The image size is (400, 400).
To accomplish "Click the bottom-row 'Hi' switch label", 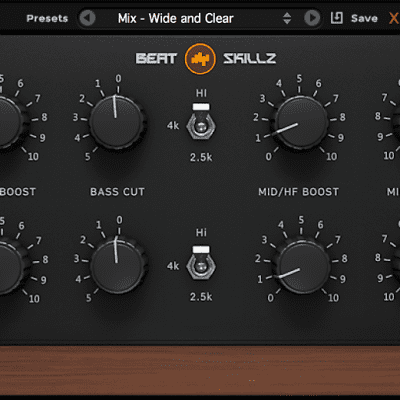I will pyautogui.click(x=201, y=232).
